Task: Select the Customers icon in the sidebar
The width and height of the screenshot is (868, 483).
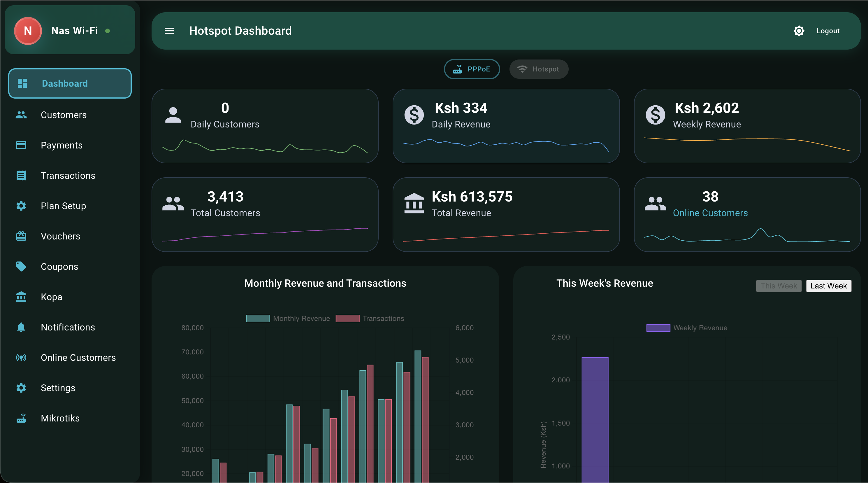Action: 21,115
